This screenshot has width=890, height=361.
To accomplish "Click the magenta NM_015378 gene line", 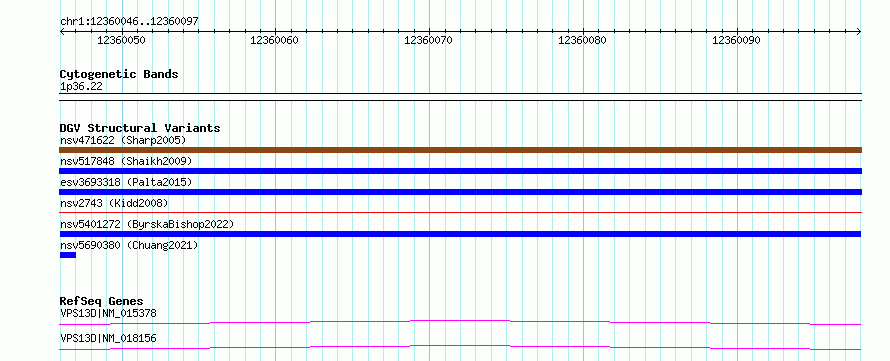I will [x=460, y=322].
